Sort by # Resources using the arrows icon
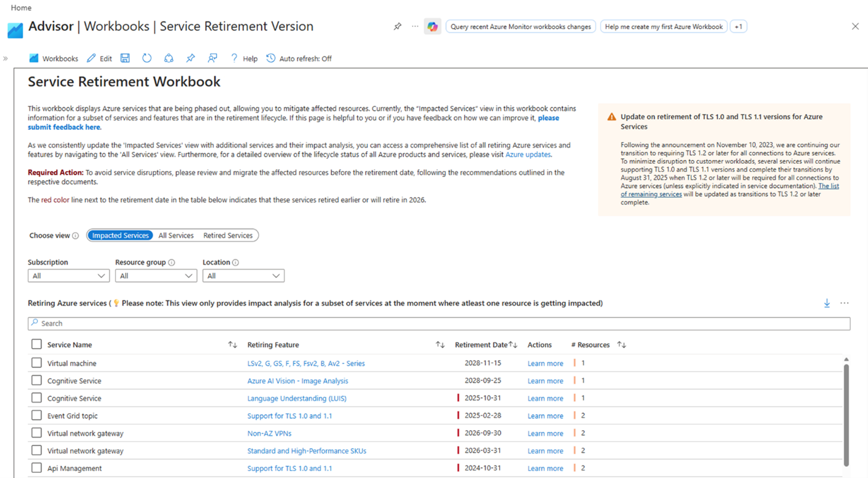 622,345
